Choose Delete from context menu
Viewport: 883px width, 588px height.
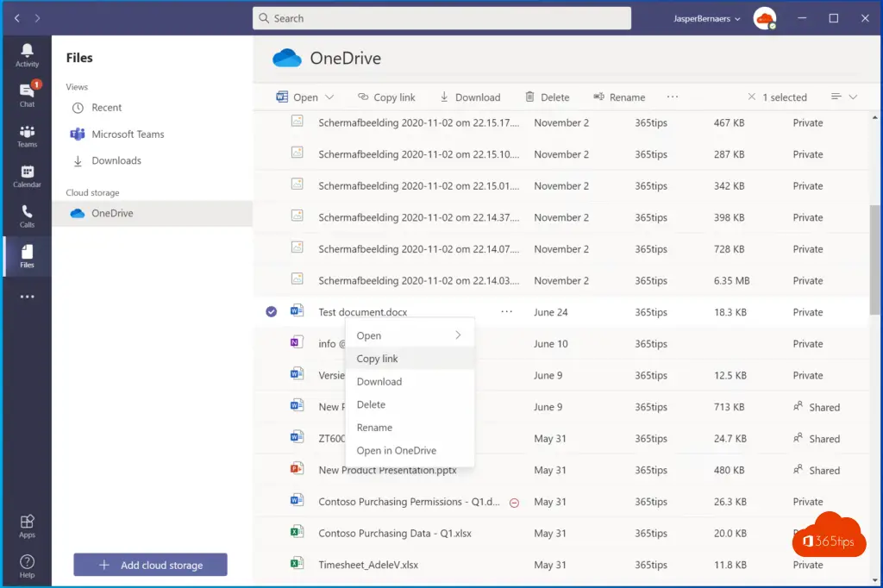tap(410, 404)
